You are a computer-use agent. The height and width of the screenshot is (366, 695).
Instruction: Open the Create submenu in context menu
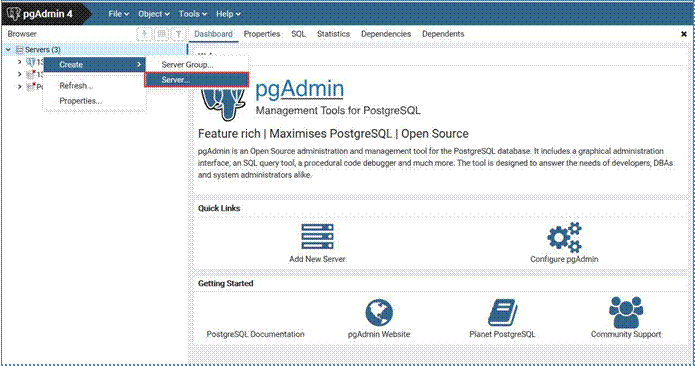tap(94, 65)
